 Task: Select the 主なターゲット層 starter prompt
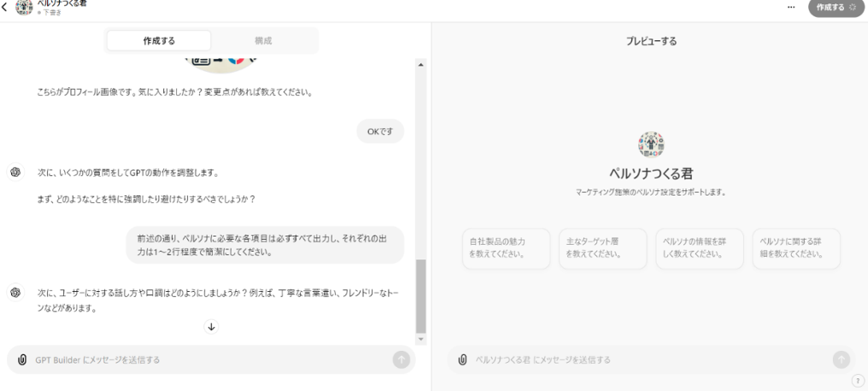pos(603,249)
